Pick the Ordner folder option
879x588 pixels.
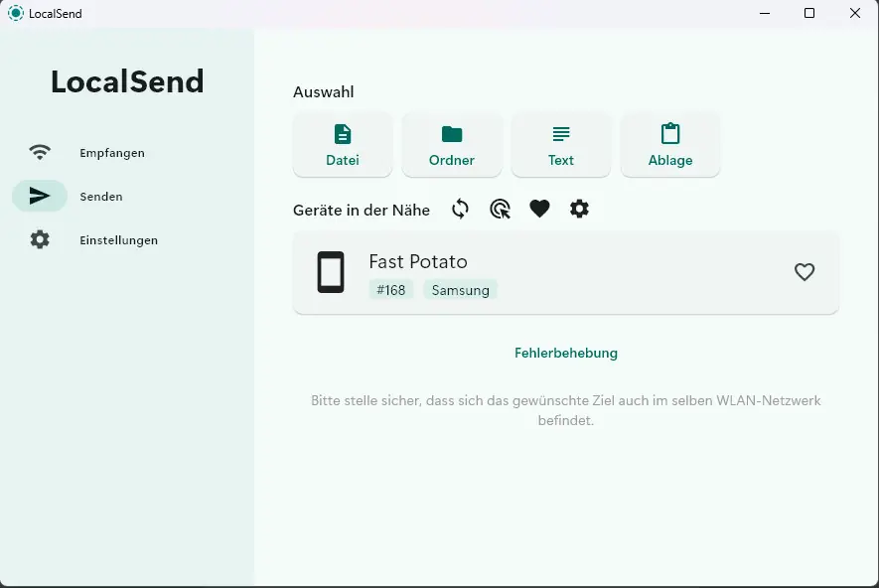[452, 145]
